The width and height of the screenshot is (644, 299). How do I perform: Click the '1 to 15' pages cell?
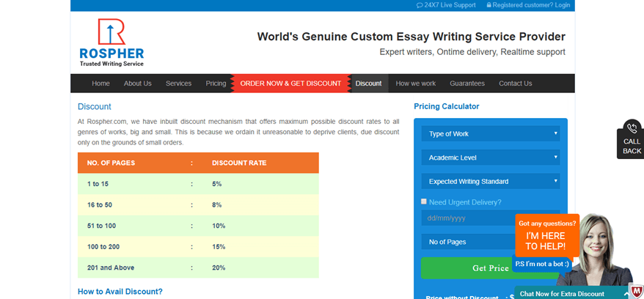click(x=98, y=184)
